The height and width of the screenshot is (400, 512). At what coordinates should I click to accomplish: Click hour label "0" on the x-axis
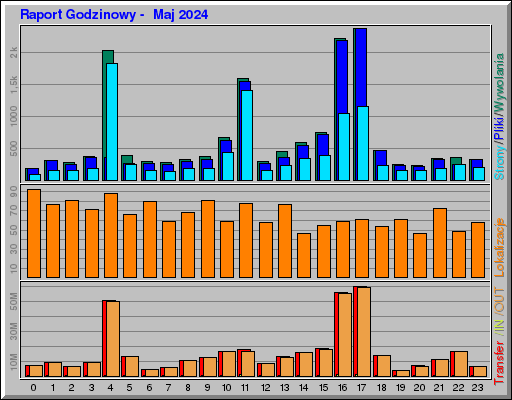[33, 388]
